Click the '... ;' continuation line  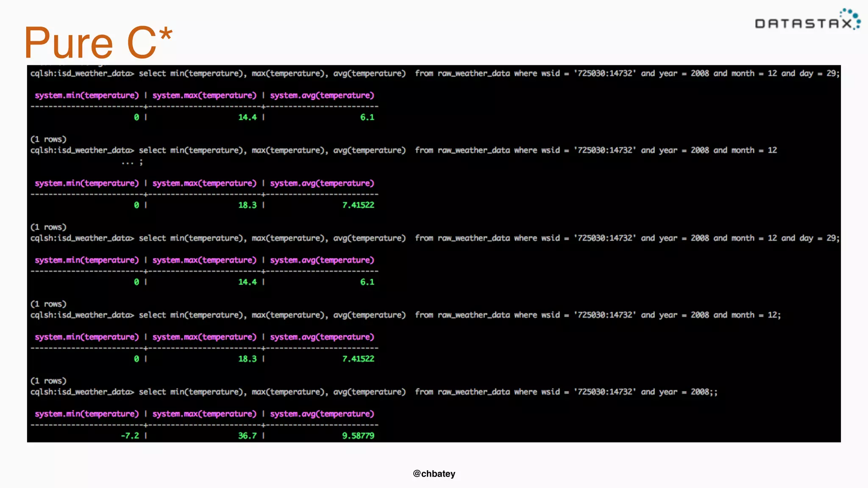tap(132, 162)
